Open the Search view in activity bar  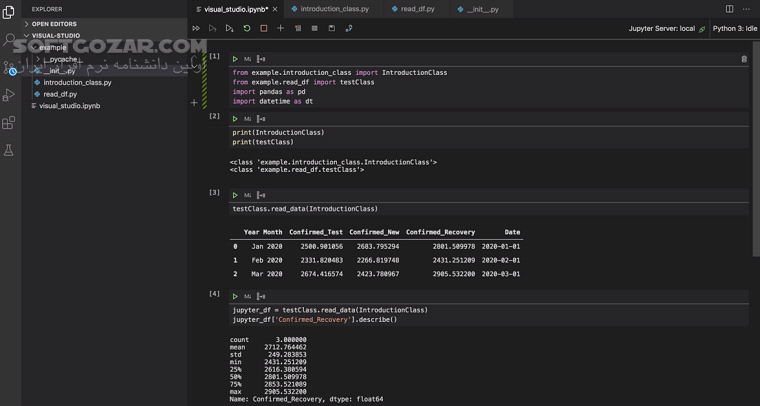click(x=9, y=40)
